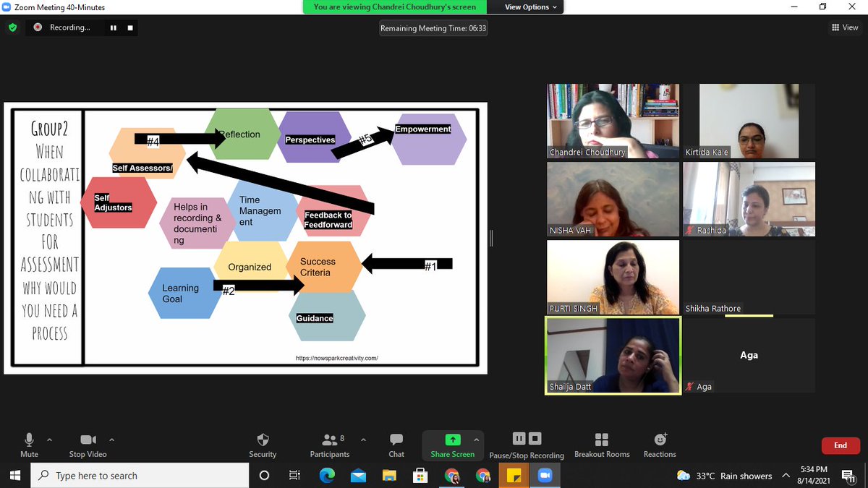Stop recording via top-left indicator
The image size is (868, 488).
[130, 27]
